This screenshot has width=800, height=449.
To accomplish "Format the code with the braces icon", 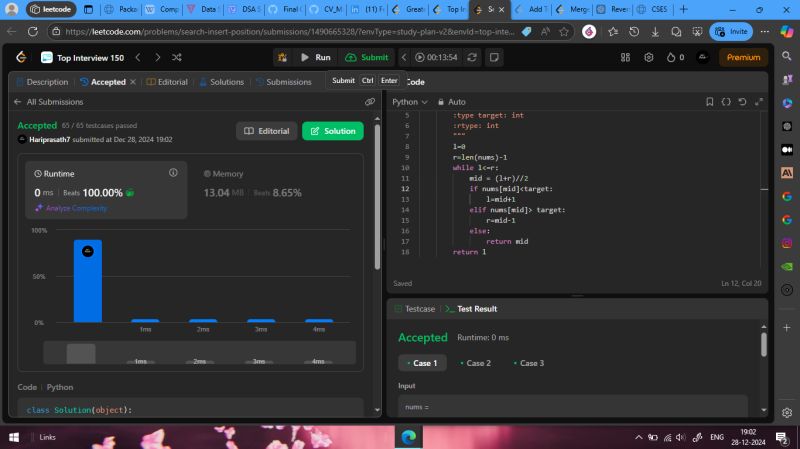I will [x=726, y=102].
